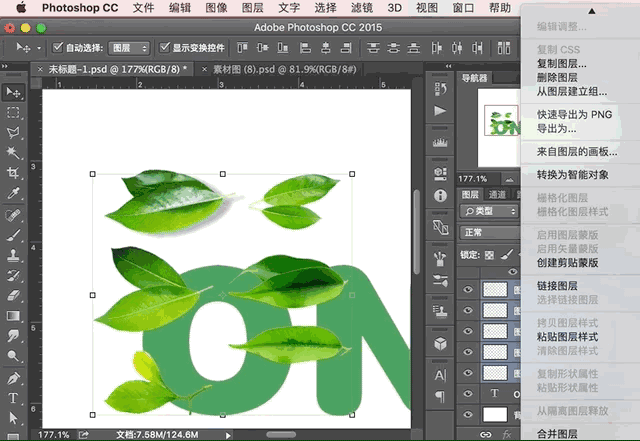Expand the 类型 layer filter dropdown
Image resolution: width=640 pixels, height=441 pixels.
490,211
